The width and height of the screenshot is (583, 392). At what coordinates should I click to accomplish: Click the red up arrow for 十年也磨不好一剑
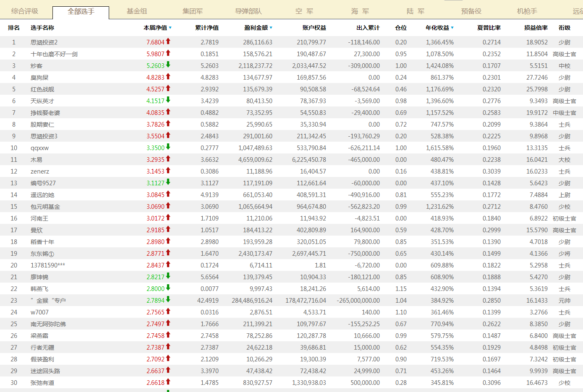(168, 53)
